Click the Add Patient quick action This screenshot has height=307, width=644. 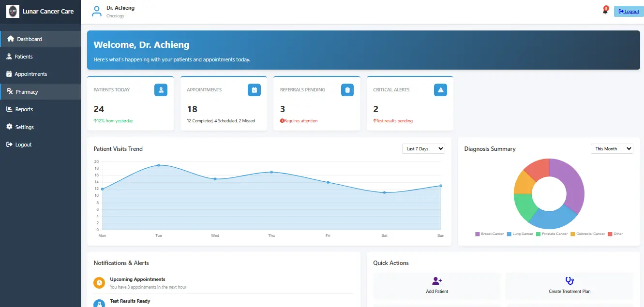click(437, 285)
